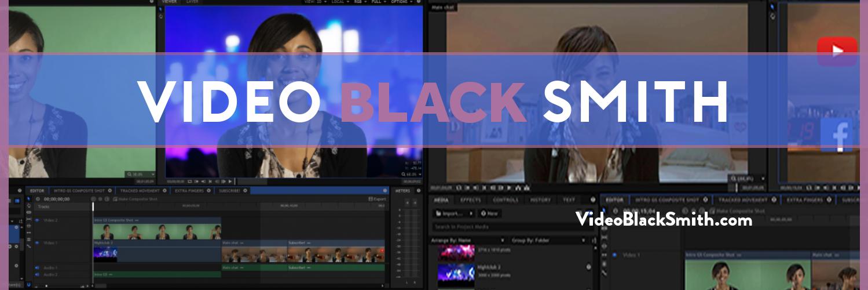Image resolution: width=868 pixels, height=290 pixels.
Task: Click the New button in Media panel
Action: (489, 213)
